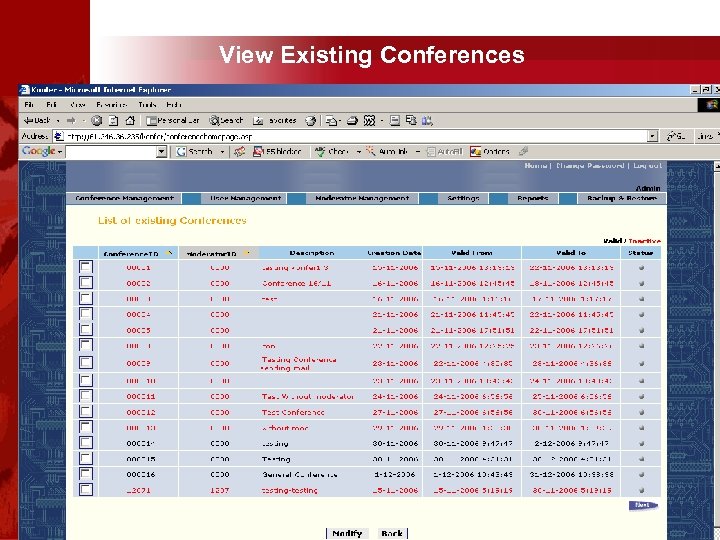The image size is (720, 540).
Task: Click into the Google toolbar search box
Action: pos(111,152)
